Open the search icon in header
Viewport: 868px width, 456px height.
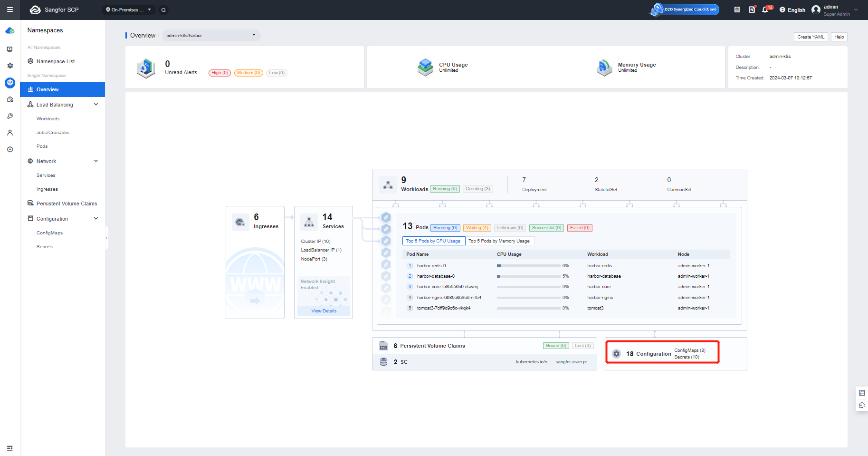point(163,10)
